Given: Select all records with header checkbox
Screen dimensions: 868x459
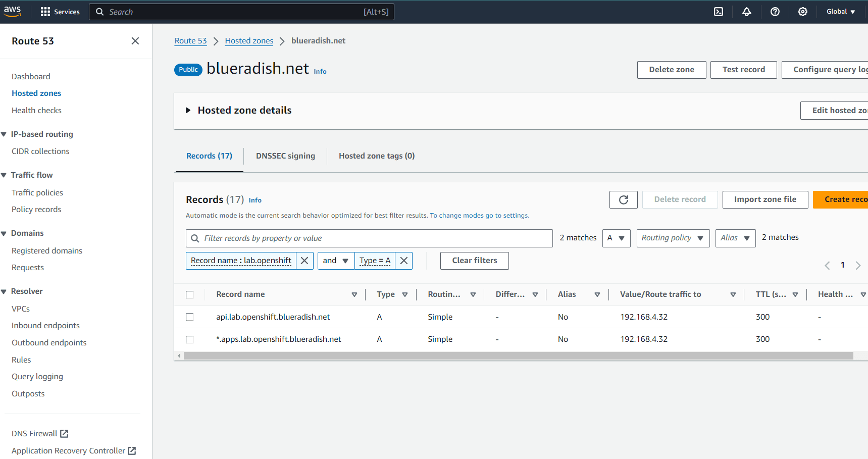Looking at the screenshot, I should 190,294.
